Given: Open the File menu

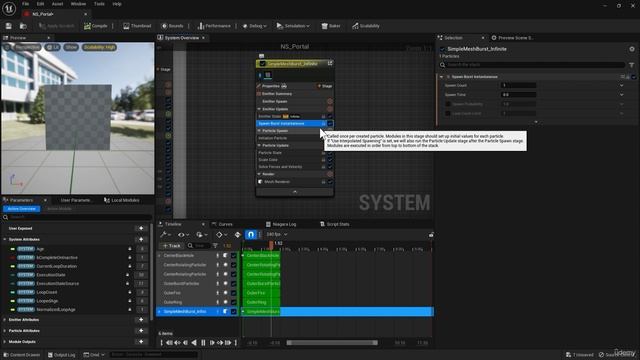Looking at the screenshot, I should 25,4.
